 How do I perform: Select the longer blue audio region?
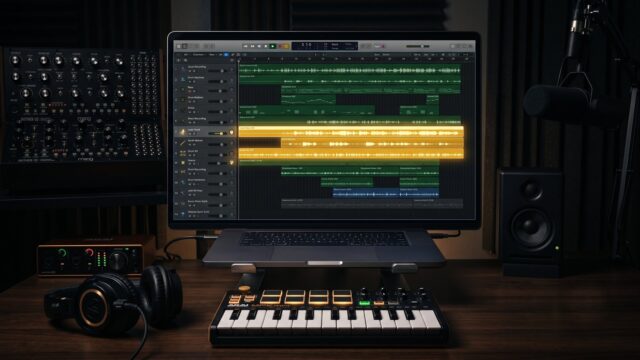pyautogui.click(x=366, y=193)
